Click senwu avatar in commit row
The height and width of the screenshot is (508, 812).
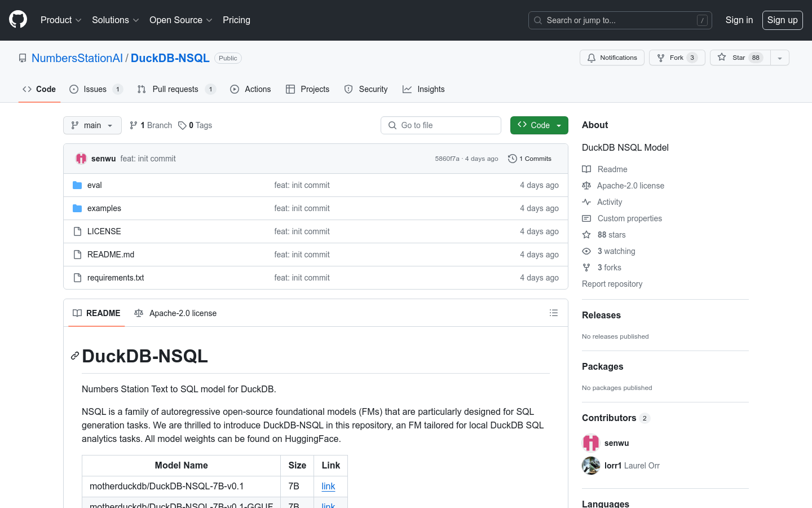tap(81, 159)
